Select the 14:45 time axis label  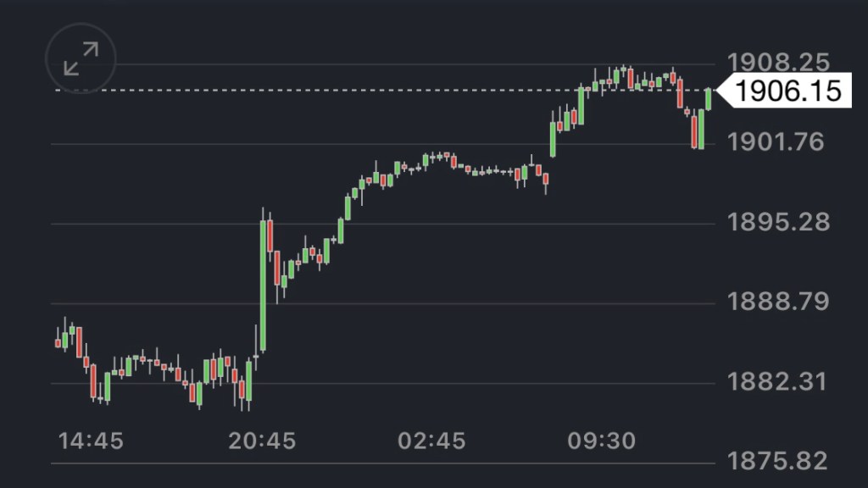point(91,441)
